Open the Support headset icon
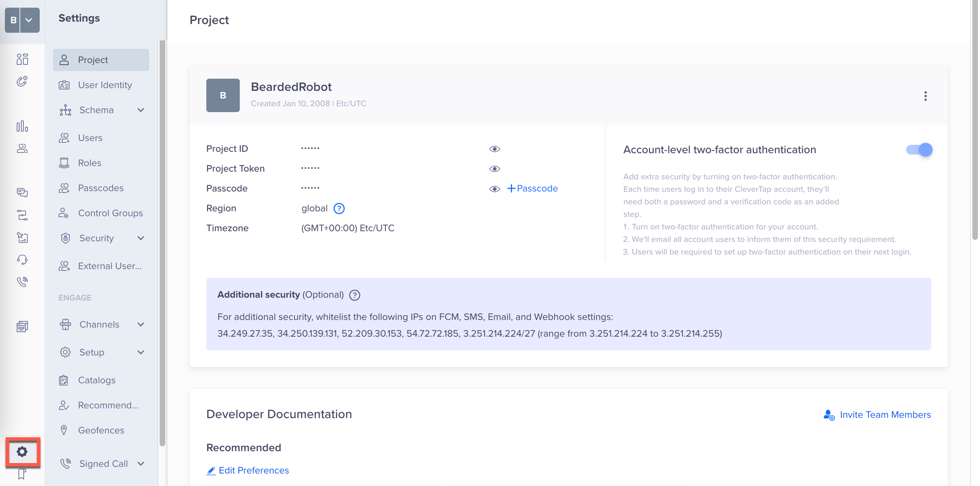Screen dimensions: 980x486 point(22,259)
